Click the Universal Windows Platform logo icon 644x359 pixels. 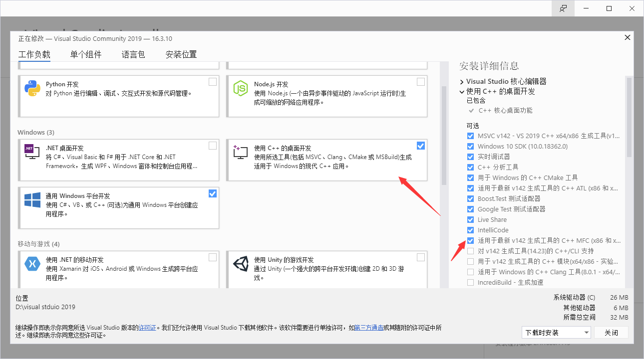tap(32, 200)
